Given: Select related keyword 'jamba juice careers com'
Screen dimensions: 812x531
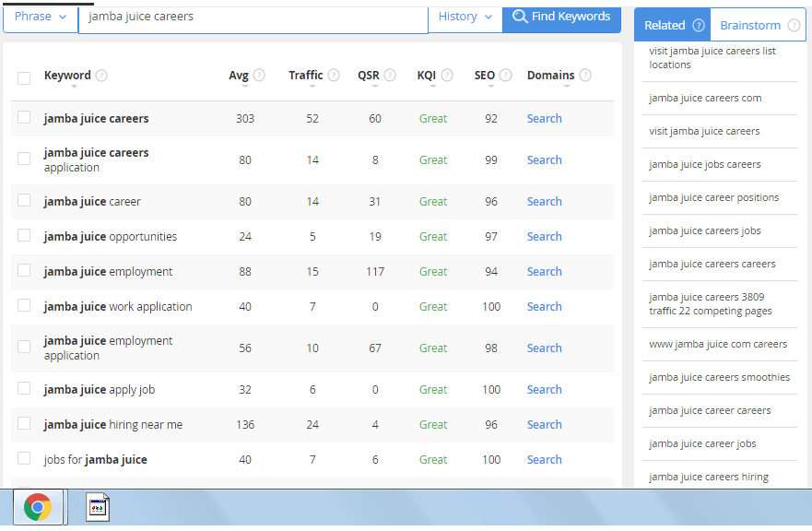Looking at the screenshot, I should (705, 98).
